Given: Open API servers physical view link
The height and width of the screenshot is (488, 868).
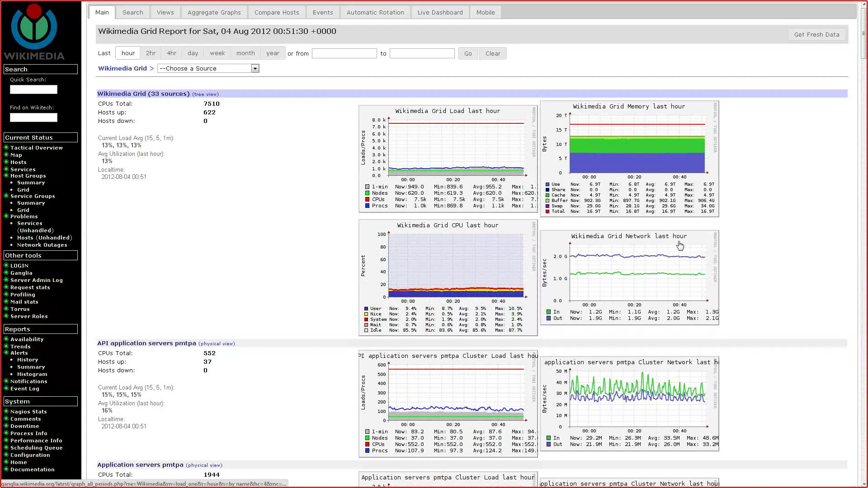Looking at the screenshot, I should click(x=217, y=343).
